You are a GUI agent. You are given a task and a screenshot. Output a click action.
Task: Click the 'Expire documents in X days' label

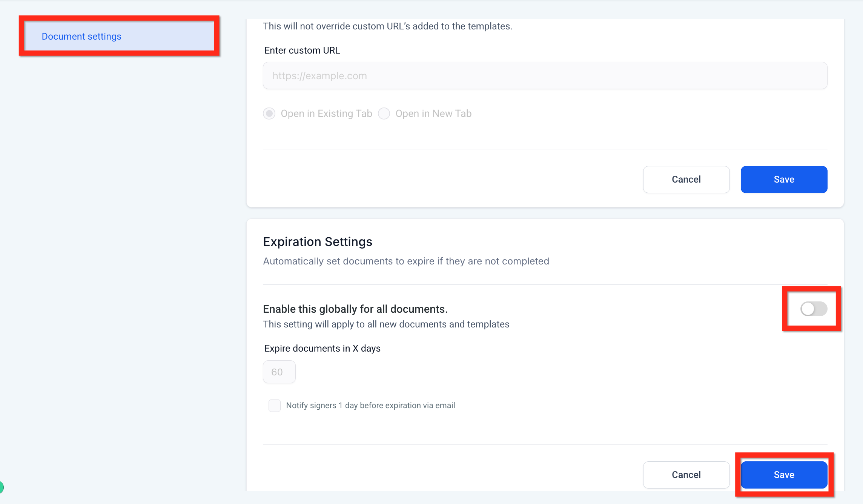322,349
